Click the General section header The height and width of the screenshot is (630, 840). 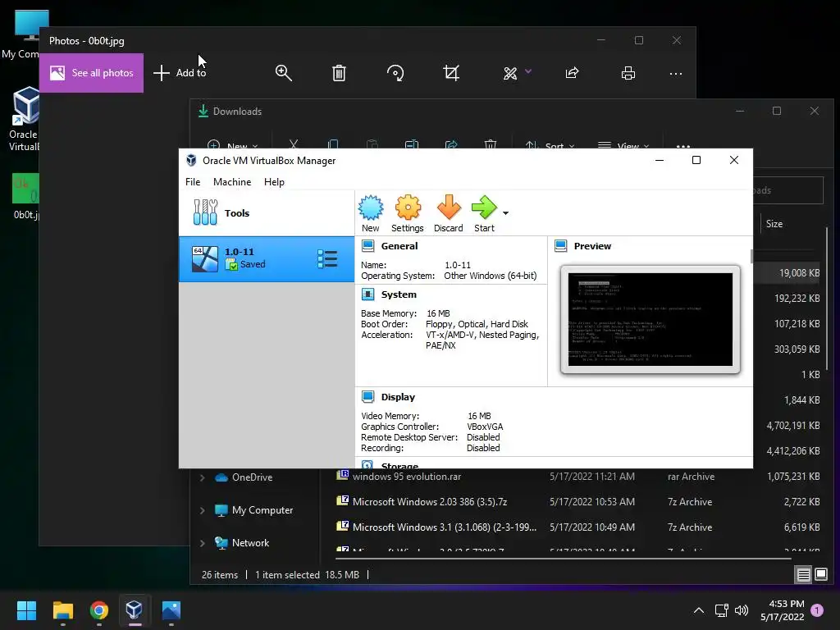(x=399, y=246)
